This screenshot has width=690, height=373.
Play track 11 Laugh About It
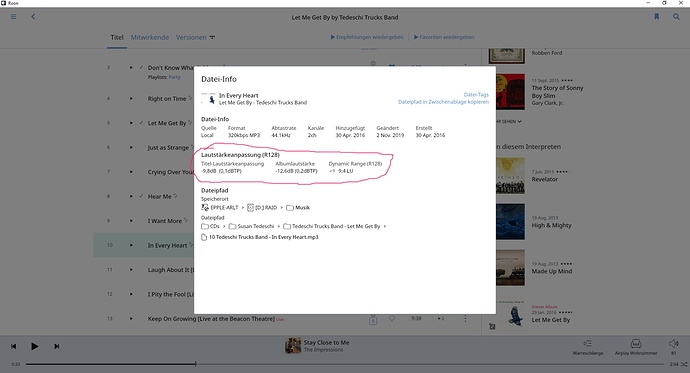click(x=131, y=270)
